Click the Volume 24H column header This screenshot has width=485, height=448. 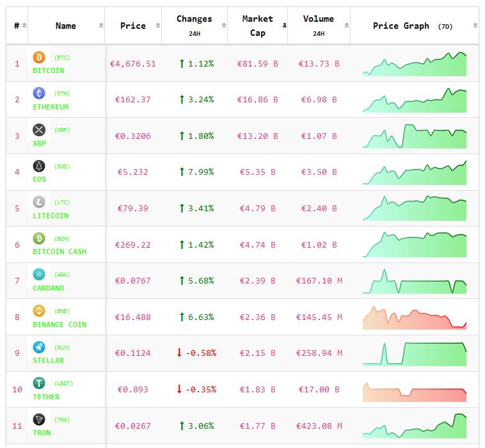[318, 26]
